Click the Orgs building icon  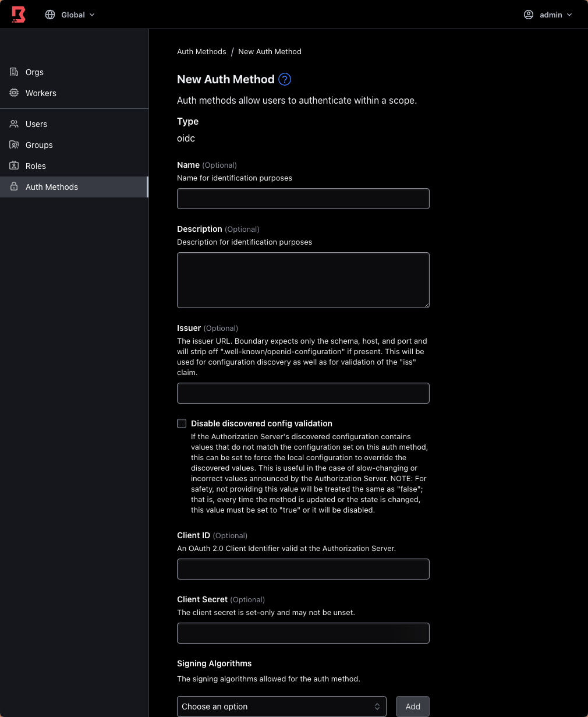[14, 72]
